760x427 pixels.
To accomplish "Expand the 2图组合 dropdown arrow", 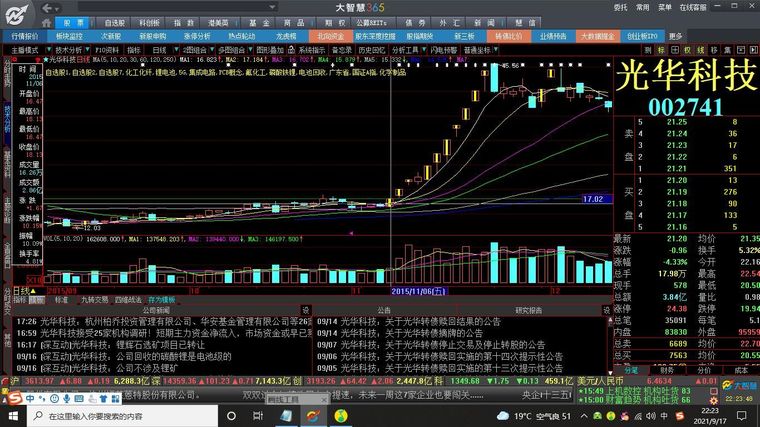I will tap(212, 49).
